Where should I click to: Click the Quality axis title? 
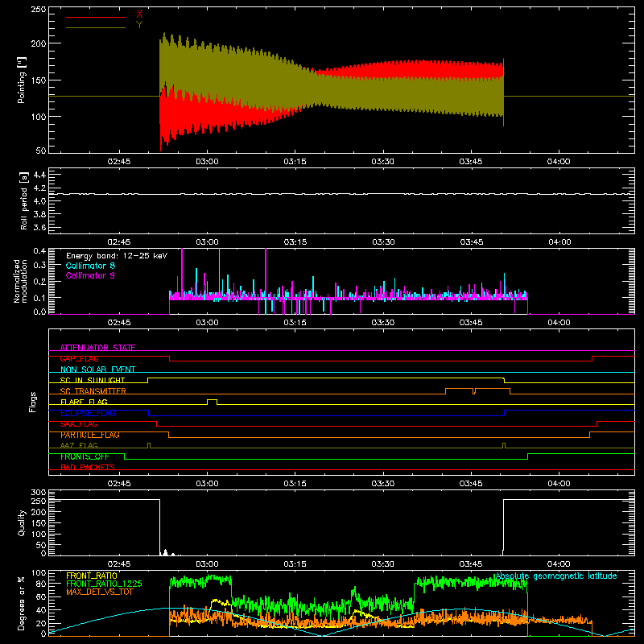tap(22, 522)
